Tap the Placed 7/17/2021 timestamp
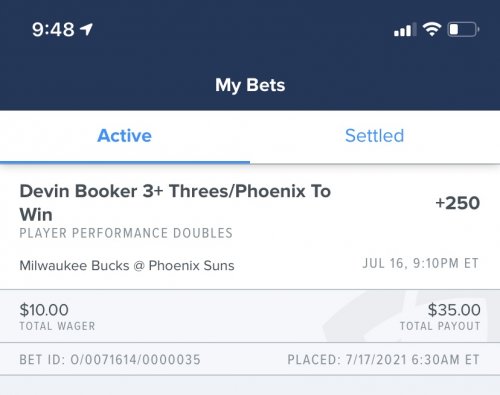 tap(383, 360)
